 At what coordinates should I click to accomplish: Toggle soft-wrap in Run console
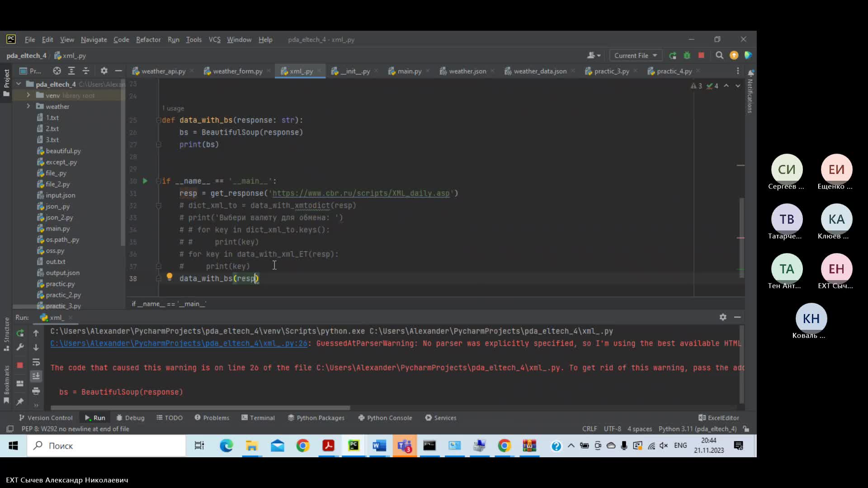pos(36,362)
